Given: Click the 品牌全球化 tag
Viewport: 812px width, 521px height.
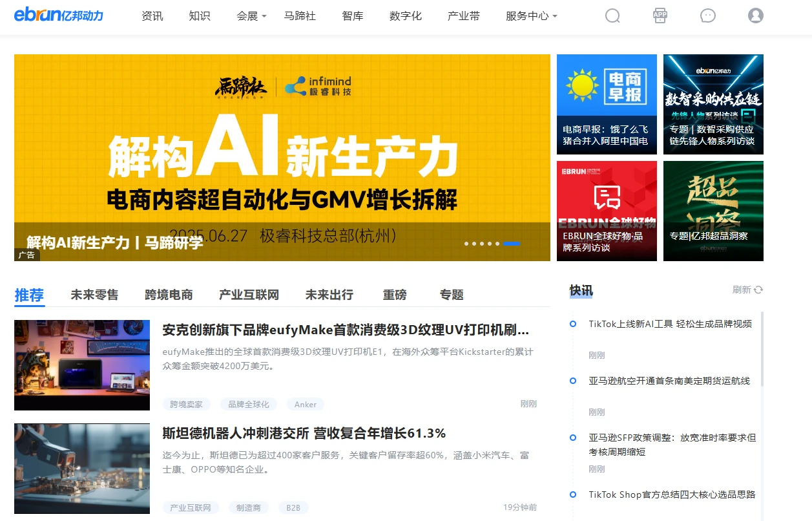Looking at the screenshot, I should click(249, 404).
